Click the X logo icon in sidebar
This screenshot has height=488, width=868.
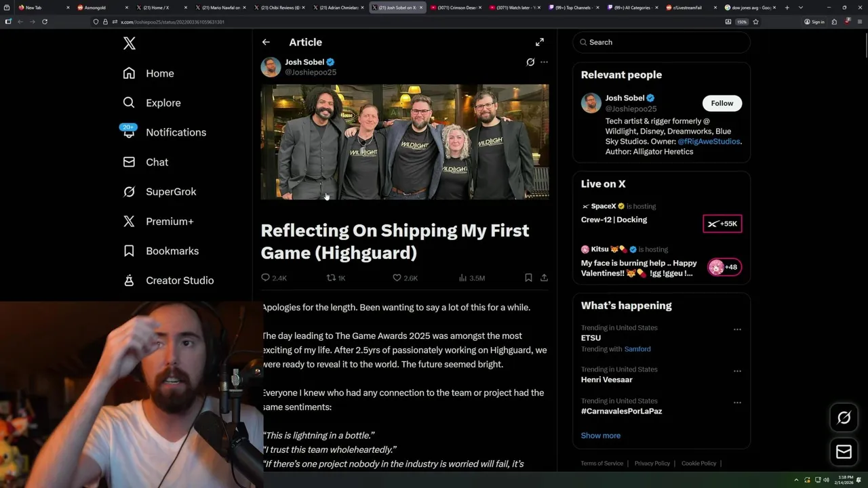(x=130, y=43)
